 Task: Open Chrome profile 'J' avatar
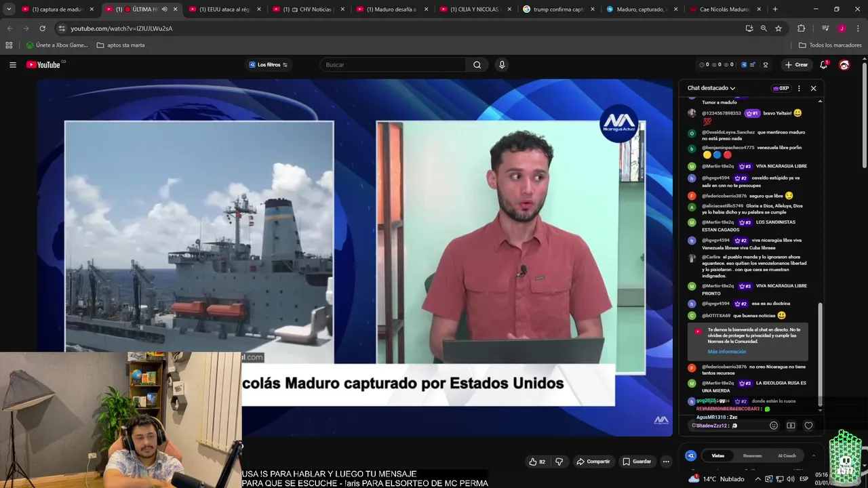pos(842,28)
